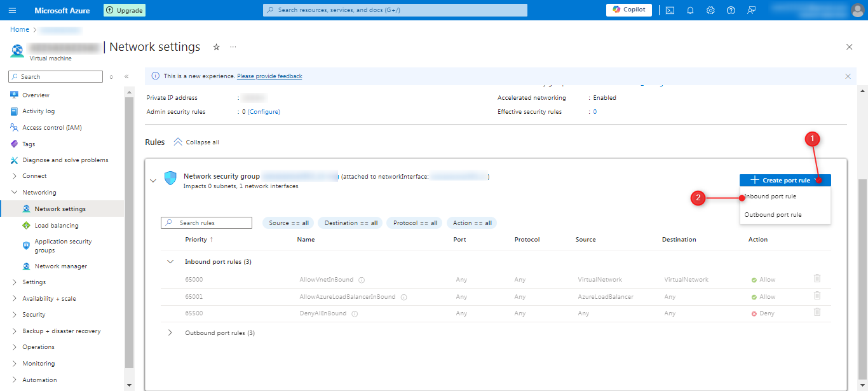Click the help question mark icon
Viewport: 868px width, 391px height.
coord(731,10)
